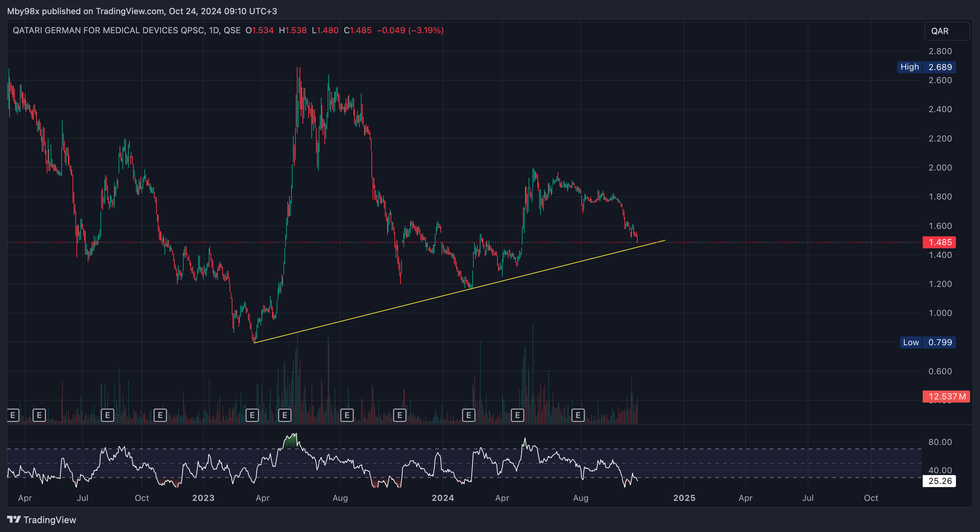The image size is (980, 532).
Task: Open the E earnings marker of August 2022
Action: [108, 415]
